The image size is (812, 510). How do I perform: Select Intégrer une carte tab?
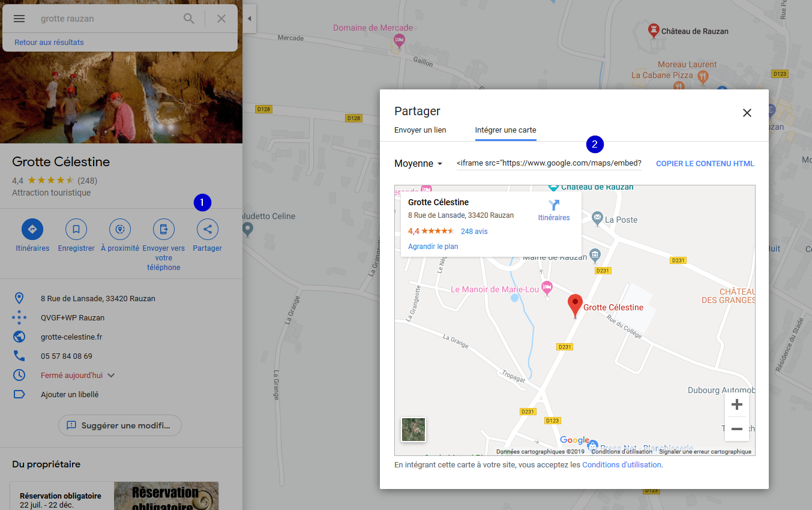point(506,130)
